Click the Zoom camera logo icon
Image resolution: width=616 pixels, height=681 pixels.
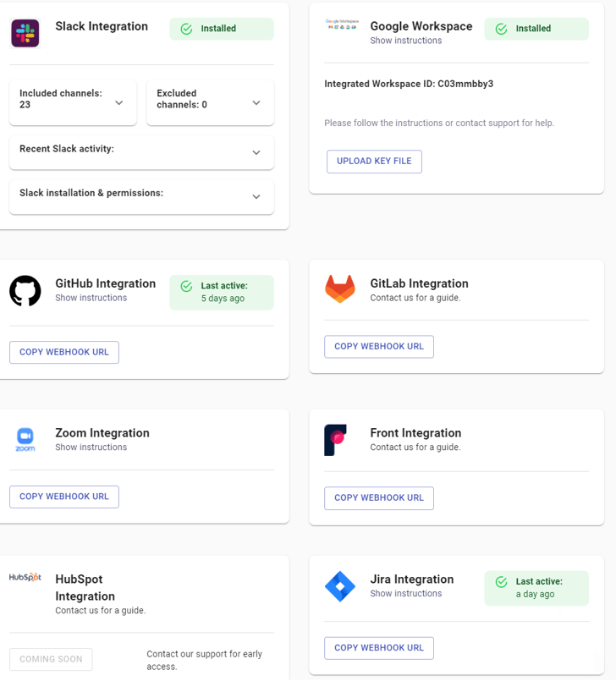[x=25, y=438]
